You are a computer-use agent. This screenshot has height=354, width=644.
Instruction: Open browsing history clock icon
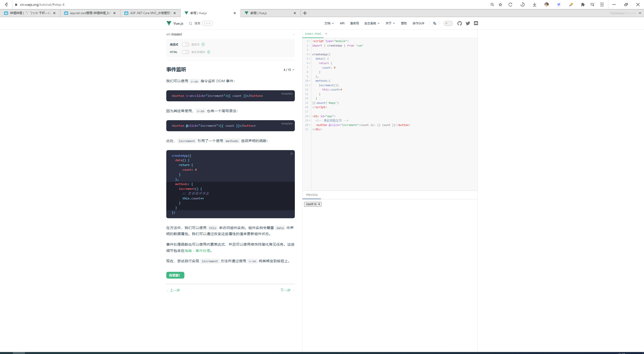(522, 5)
